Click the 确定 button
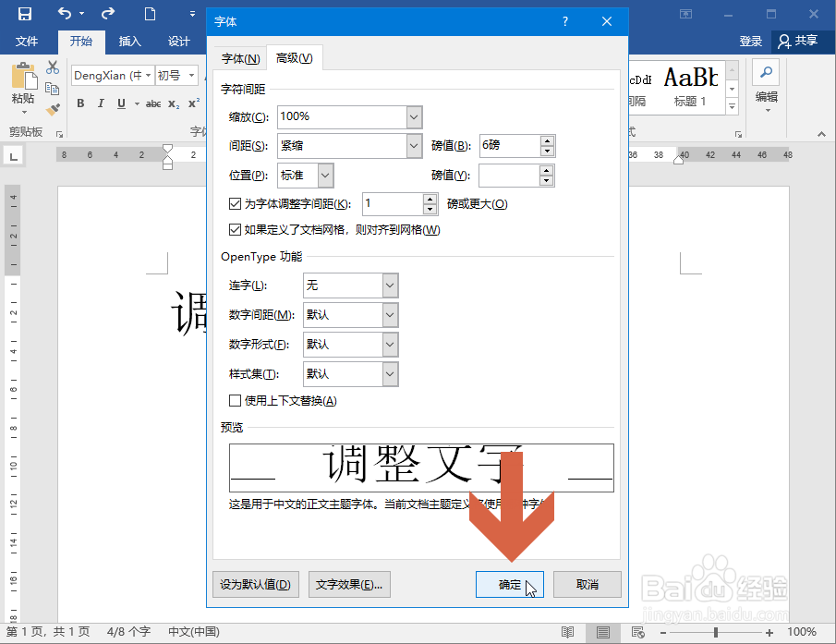Viewport: 836px width, 644px height. click(510, 584)
